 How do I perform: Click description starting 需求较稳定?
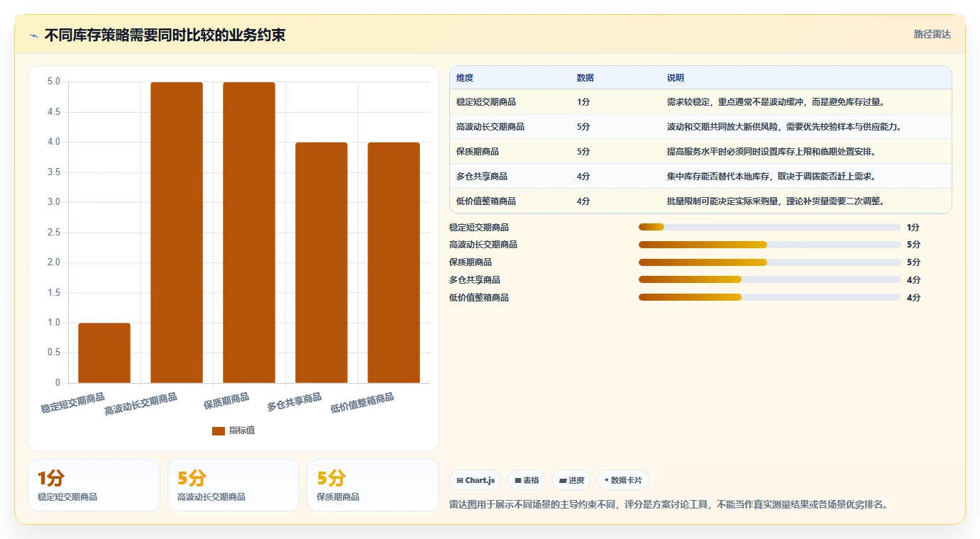(x=776, y=101)
